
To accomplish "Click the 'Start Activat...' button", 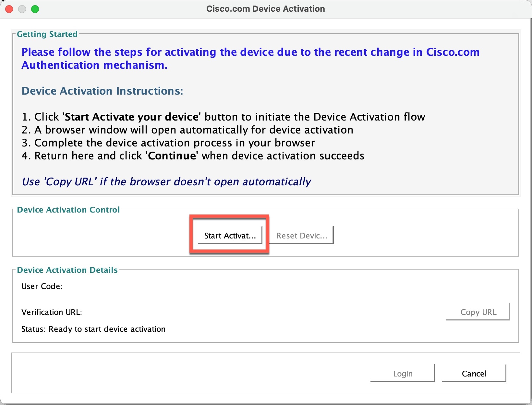I will point(229,236).
